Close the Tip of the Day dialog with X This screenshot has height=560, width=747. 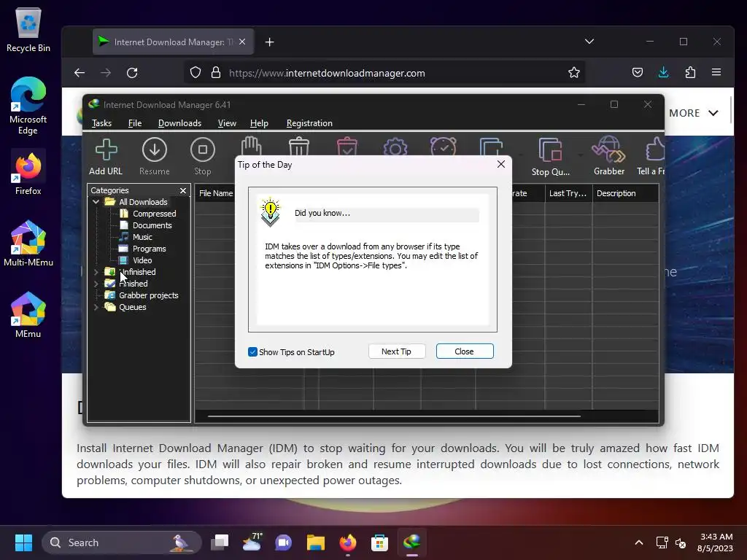(500, 164)
